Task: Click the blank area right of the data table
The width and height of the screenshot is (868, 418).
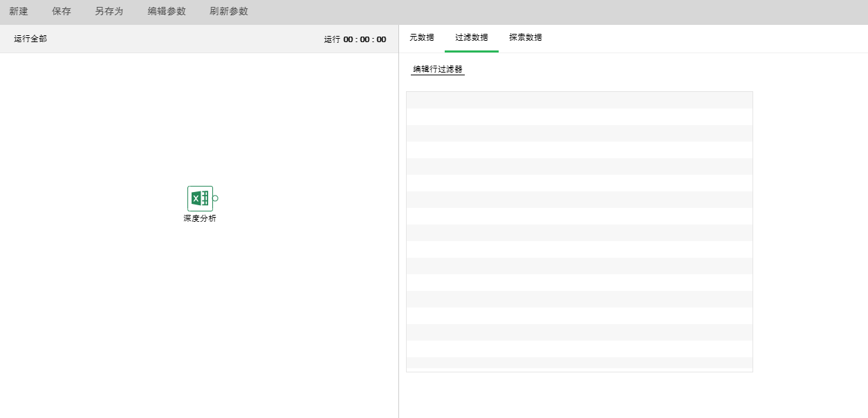Action: tap(809, 228)
